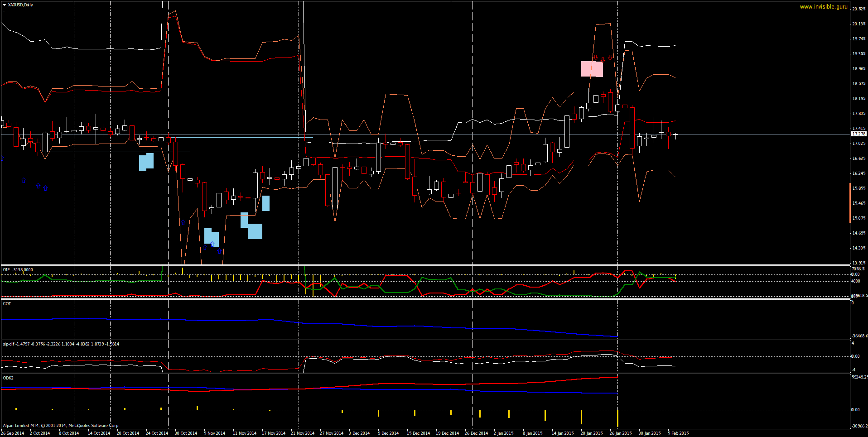Click the 14.695 price scale label
868x437 pixels.
coord(859,233)
